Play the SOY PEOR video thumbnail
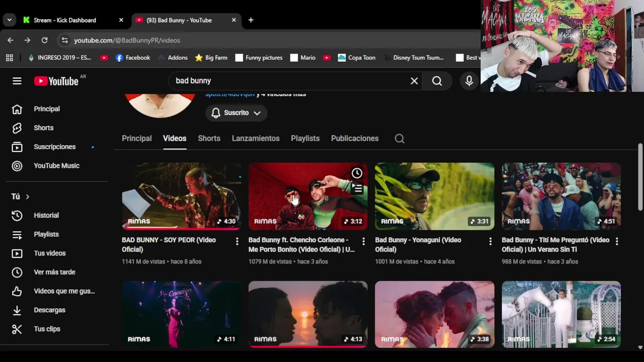Viewport: 644px width, 362px height. 181,196
